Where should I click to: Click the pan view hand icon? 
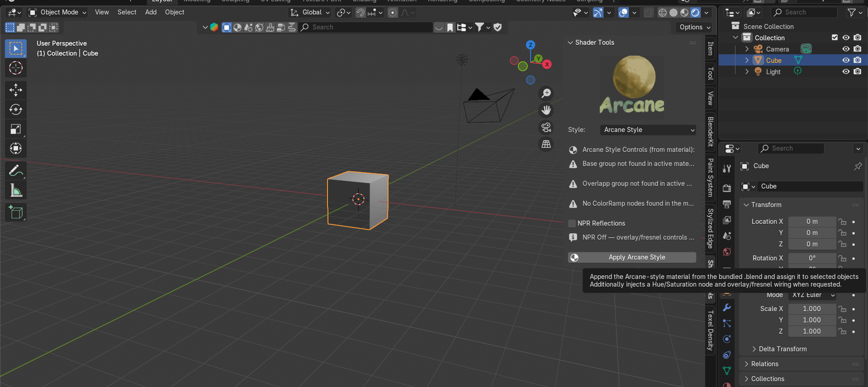tap(546, 110)
